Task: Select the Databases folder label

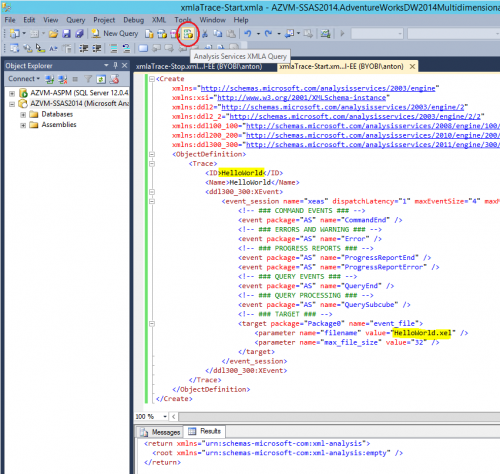Action: pos(57,114)
